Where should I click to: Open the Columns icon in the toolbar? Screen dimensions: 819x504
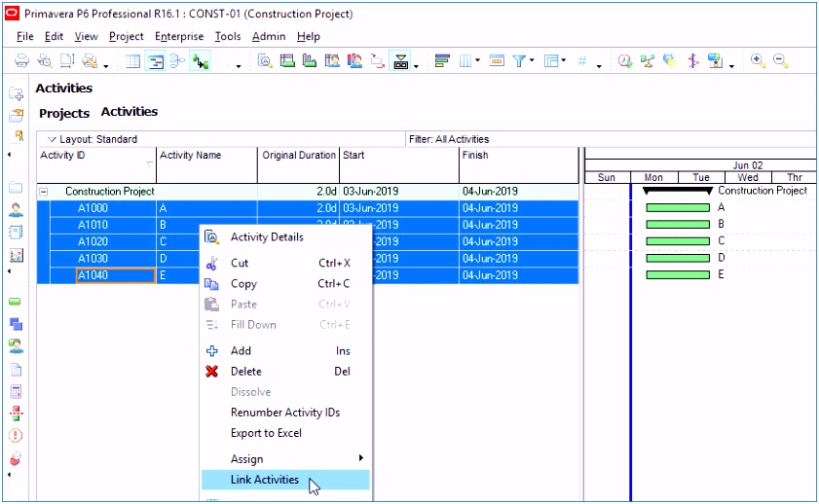pos(465,61)
